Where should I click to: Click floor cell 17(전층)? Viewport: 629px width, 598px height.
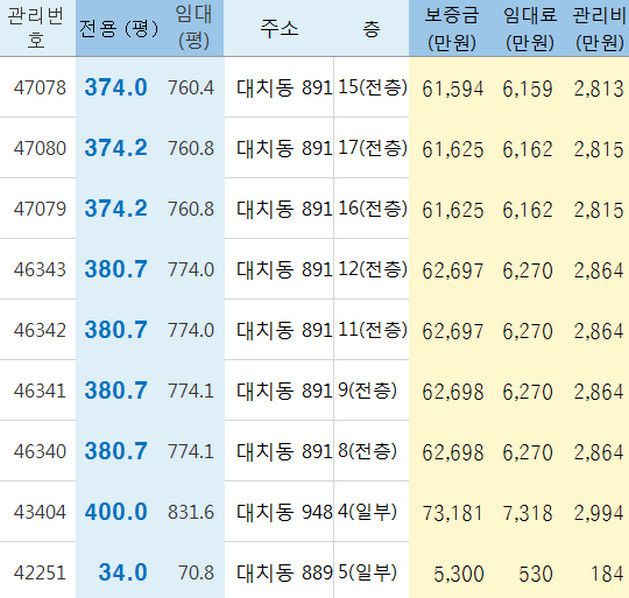coord(373,148)
